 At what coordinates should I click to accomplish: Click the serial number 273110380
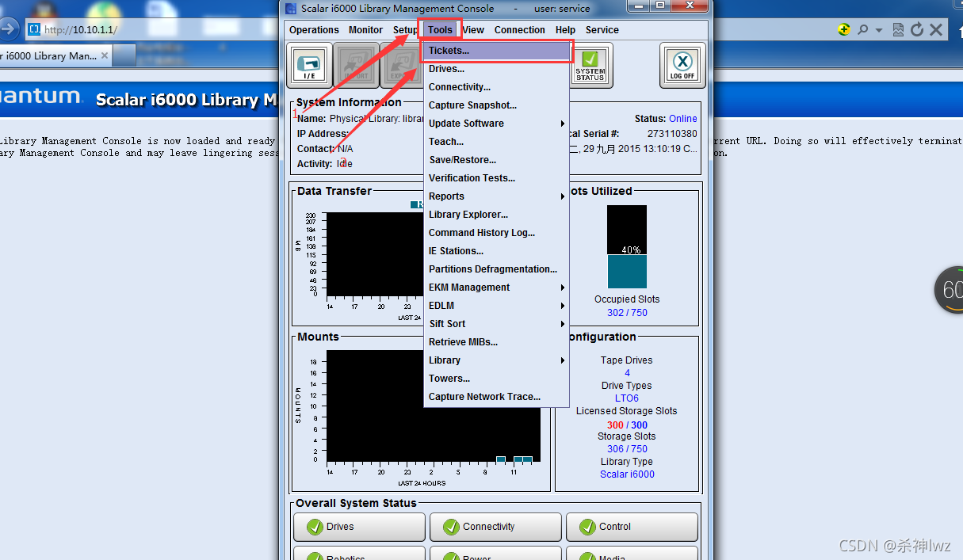point(672,134)
